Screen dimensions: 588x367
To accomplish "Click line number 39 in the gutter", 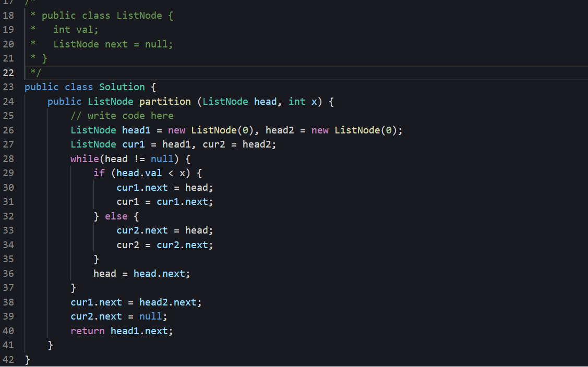I will coord(8,317).
